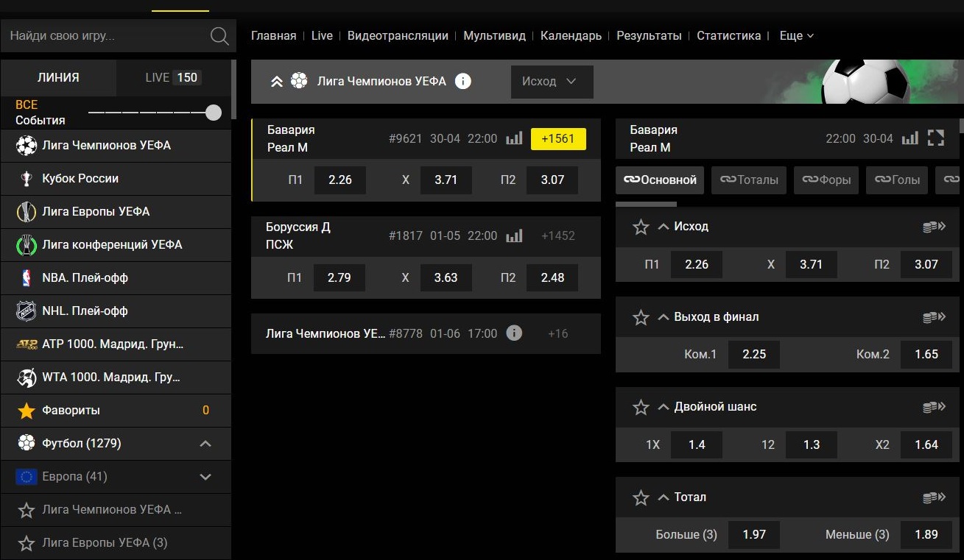Open Видеотрансляции menu item
The width and height of the screenshot is (964, 560).
click(398, 35)
